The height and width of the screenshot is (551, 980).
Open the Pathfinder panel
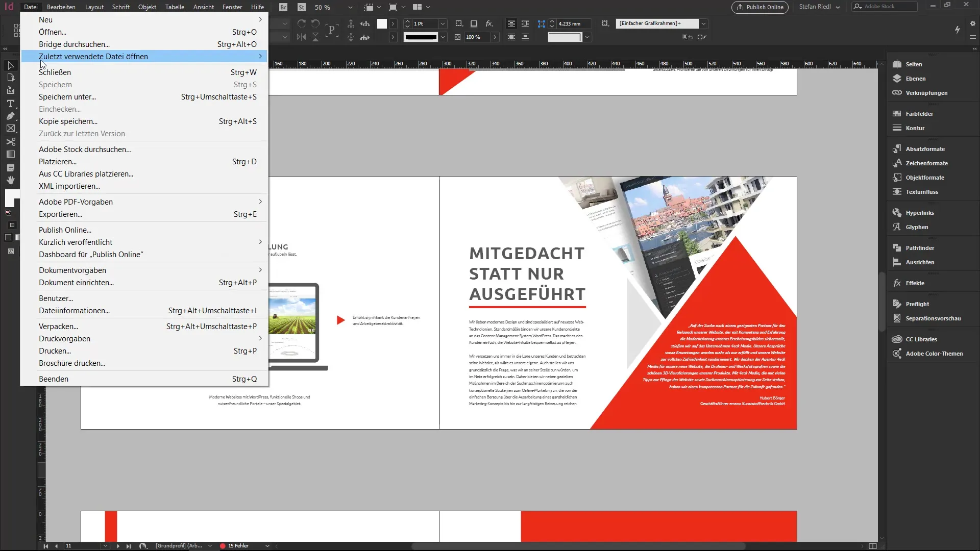pos(920,248)
